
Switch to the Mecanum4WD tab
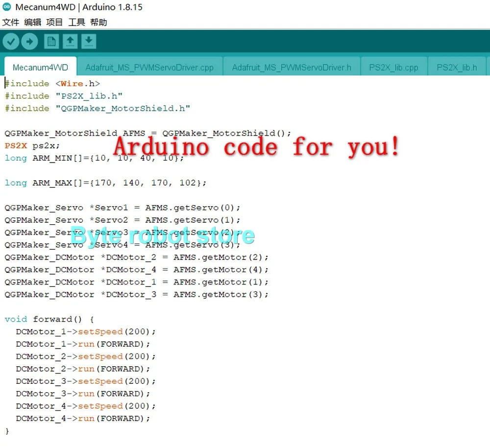tap(40, 67)
